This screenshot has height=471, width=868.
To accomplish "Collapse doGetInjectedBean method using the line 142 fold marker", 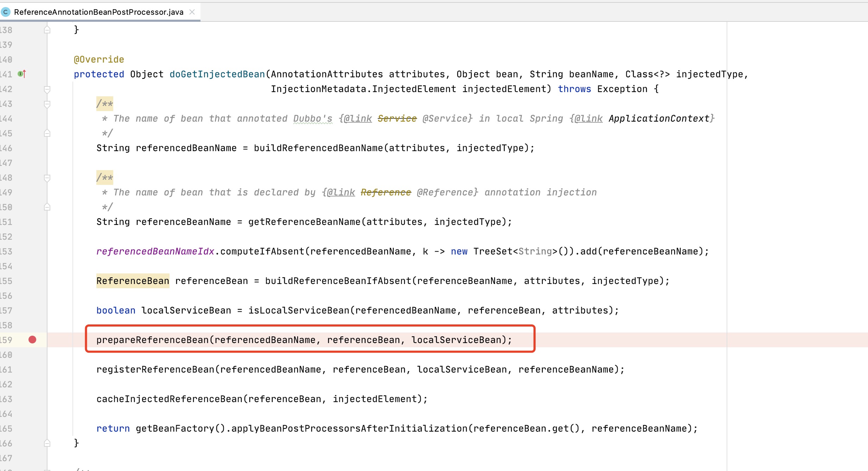I will click(x=47, y=89).
